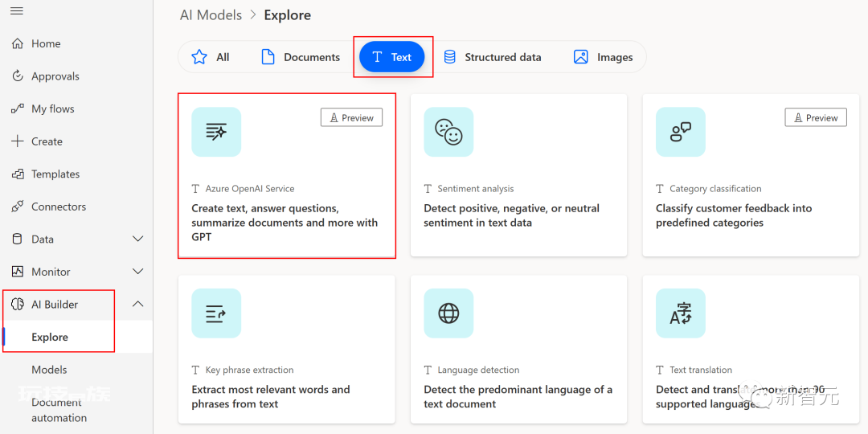The image size is (868, 434).
Task: Collapse the AI Builder section chevron
Action: coord(138,304)
